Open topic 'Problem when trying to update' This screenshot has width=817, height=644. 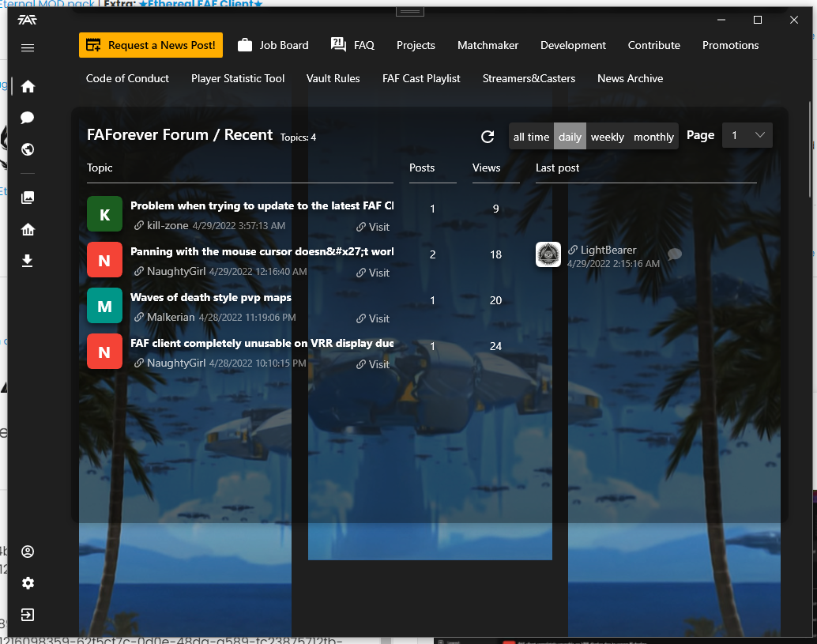pos(262,205)
